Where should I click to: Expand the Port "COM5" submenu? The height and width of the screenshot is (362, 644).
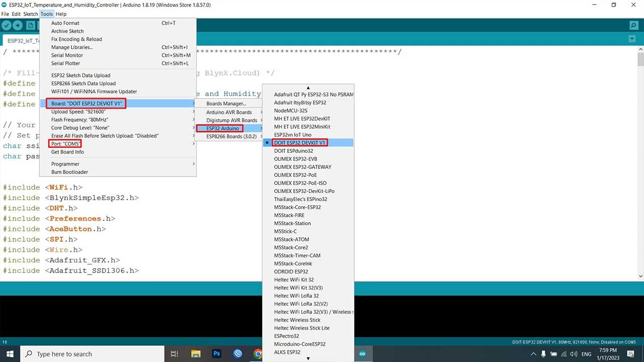pyautogui.click(x=66, y=144)
